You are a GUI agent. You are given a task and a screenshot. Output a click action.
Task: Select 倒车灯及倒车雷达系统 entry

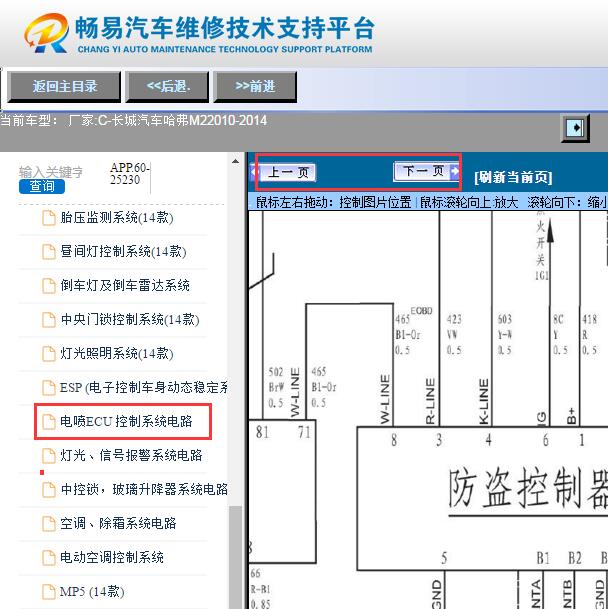(125, 285)
